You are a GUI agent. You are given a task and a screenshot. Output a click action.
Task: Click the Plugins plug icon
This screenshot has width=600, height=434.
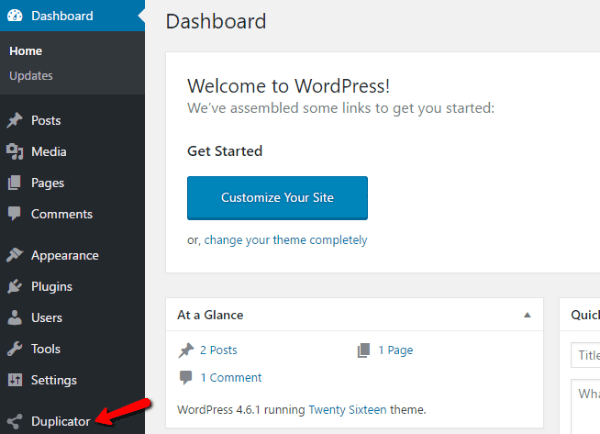click(x=14, y=287)
